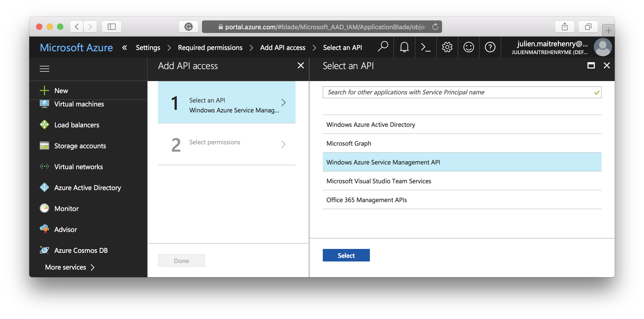Click the blue Select button
The height and width of the screenshot is (319, 644).
(346, 255)
